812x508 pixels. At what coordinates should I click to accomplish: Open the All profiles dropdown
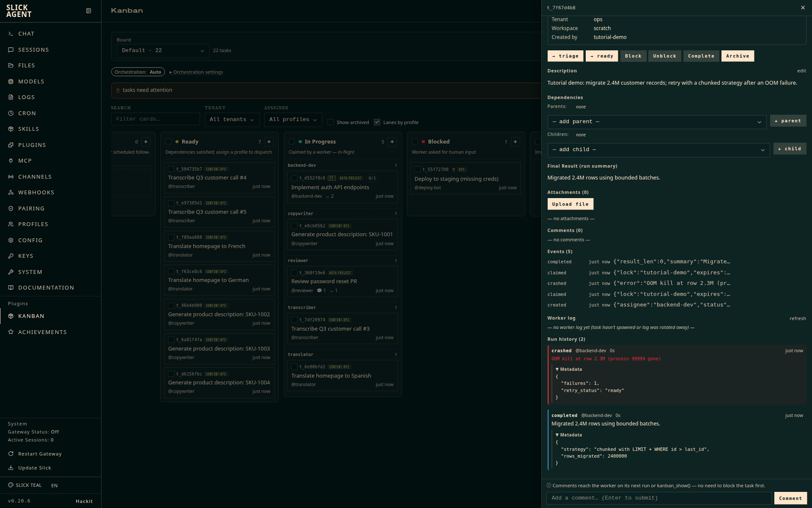click(x=293, y=119)
